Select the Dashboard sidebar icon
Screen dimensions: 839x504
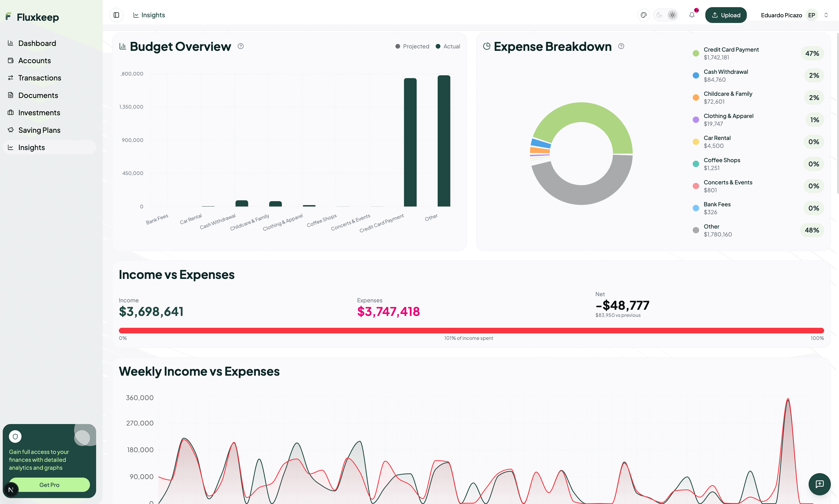pos(11,43)
